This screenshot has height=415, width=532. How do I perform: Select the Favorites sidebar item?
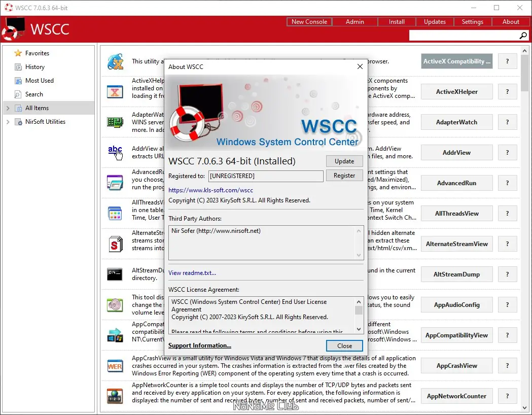click(49, 53)
